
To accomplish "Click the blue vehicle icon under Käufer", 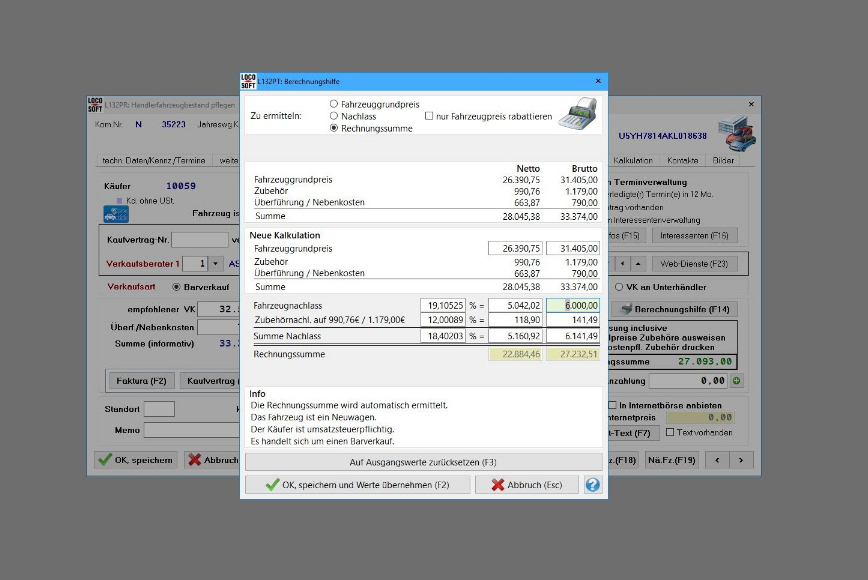I will [116, 213].
